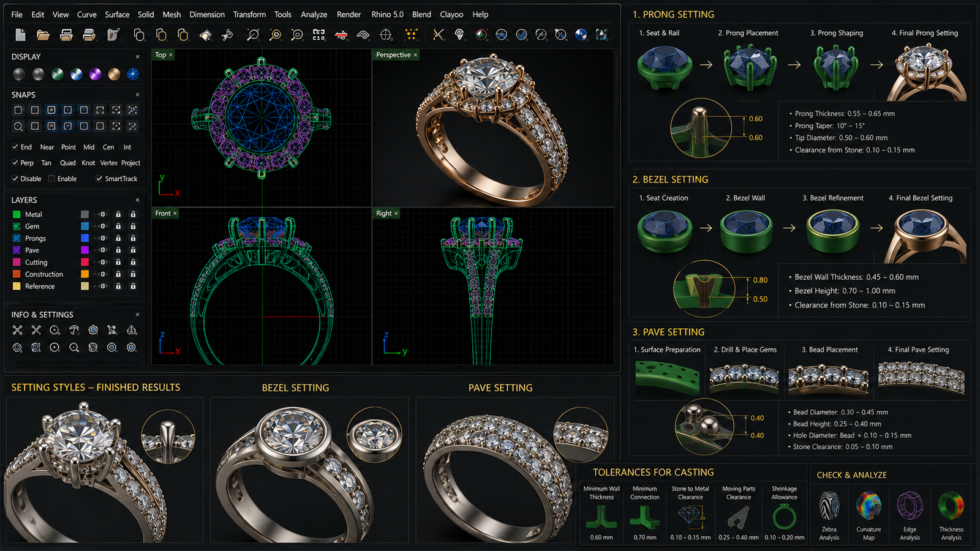Click first icon in Info & Settings panel
The width and height of the screenshot is (980, 551).
tap(17, 330)
